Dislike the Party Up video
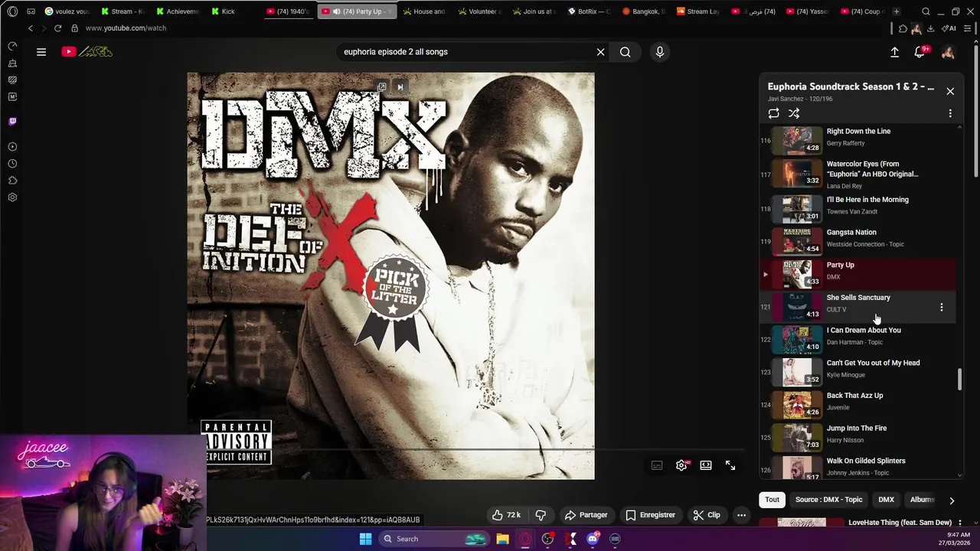 [x=541, y=515]
